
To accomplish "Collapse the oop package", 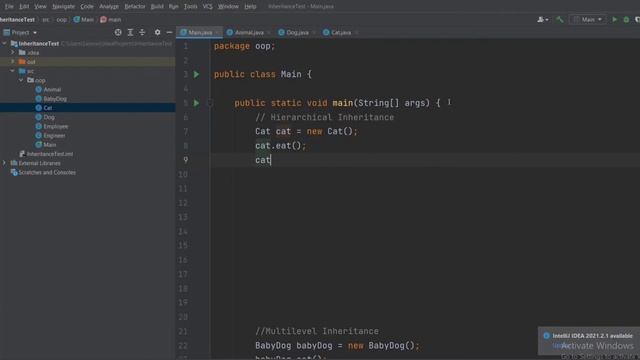I will point(21,80).
